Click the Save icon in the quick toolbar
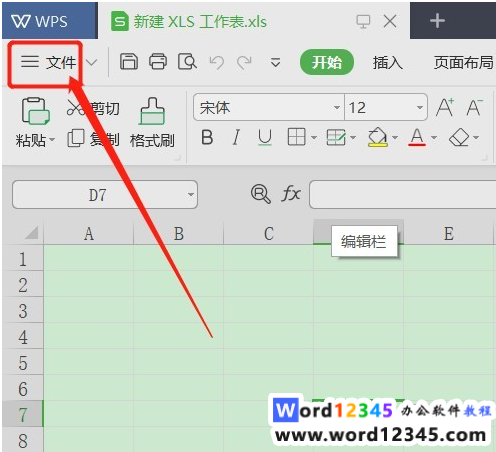The width and height of the screenshot is (496, 452). pos(129,62)
